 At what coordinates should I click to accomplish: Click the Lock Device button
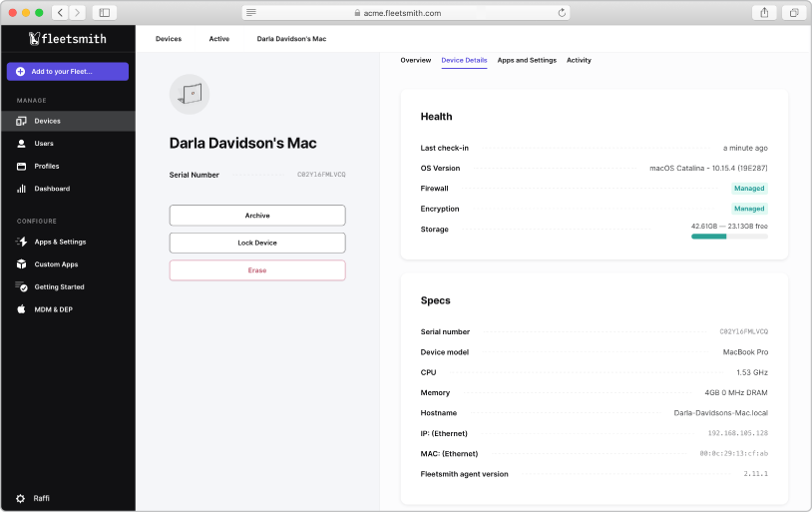pyautogui.click(x=257, y=244)
